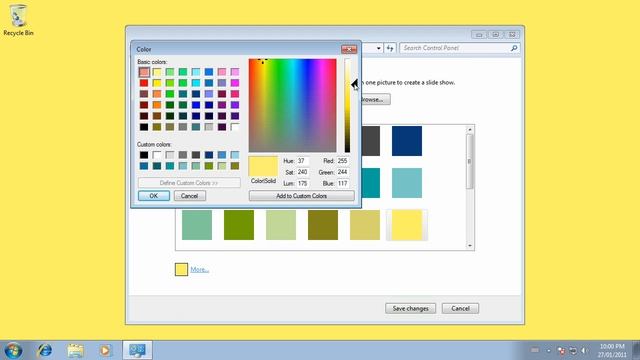
Task: Select the selected salmon basic color swatch
Action: pos(144,72)
